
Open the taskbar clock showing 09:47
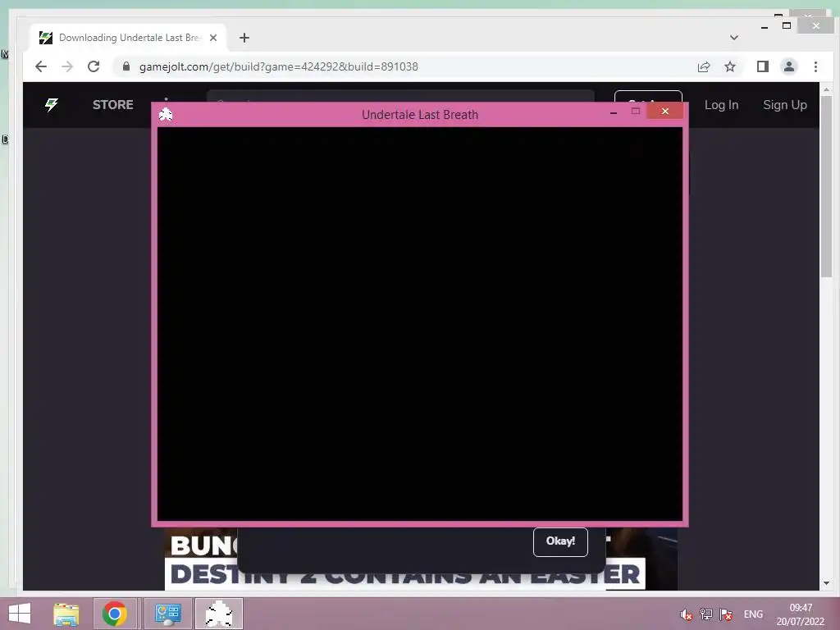(801, 614)
